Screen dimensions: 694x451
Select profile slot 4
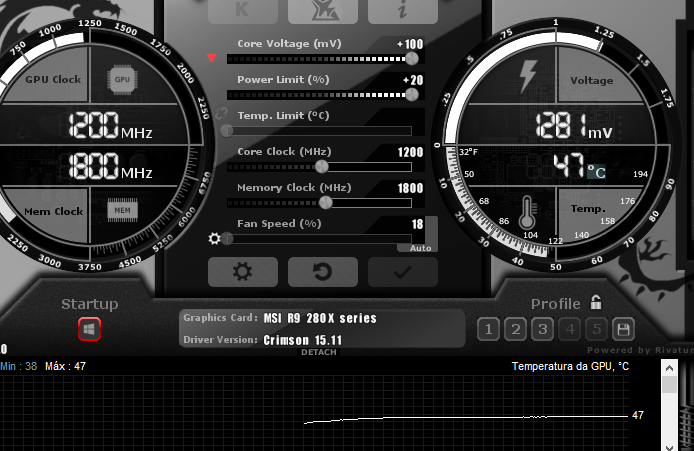(x=570, y=329)
